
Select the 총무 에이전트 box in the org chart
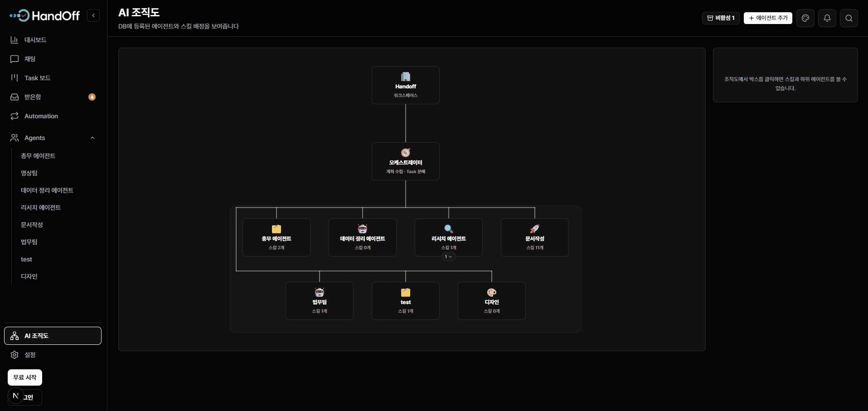point(276,237)
